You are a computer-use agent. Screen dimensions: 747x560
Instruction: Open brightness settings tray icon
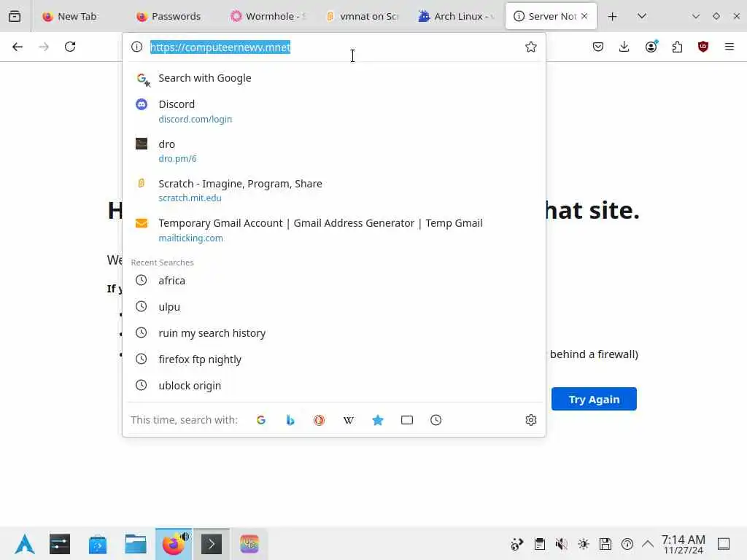583,544
